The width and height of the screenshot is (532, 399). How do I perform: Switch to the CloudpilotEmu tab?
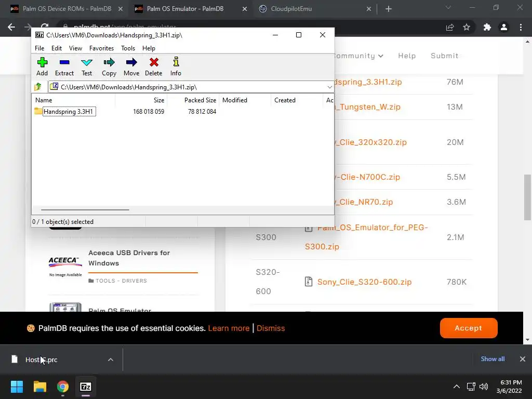[291, 9]
